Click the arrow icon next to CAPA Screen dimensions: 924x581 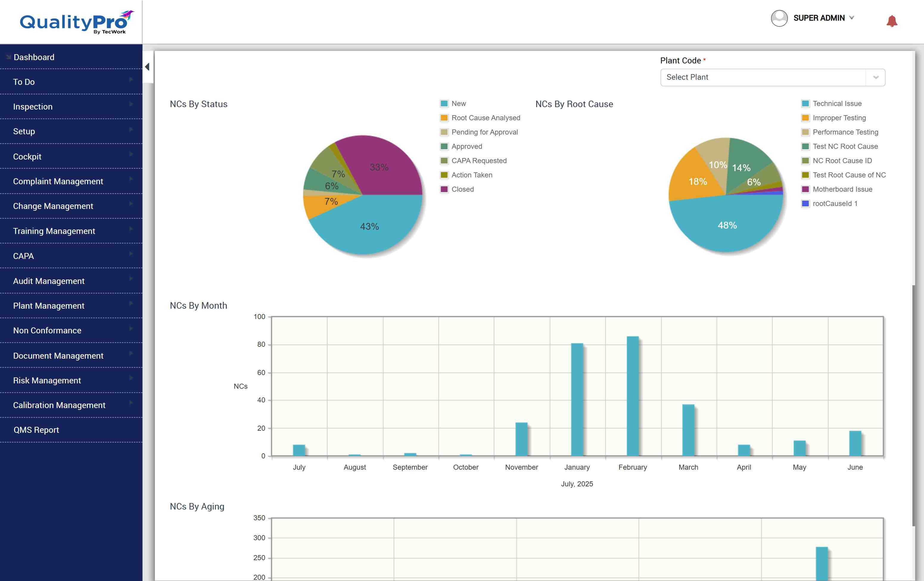click(x=131, y=254)
